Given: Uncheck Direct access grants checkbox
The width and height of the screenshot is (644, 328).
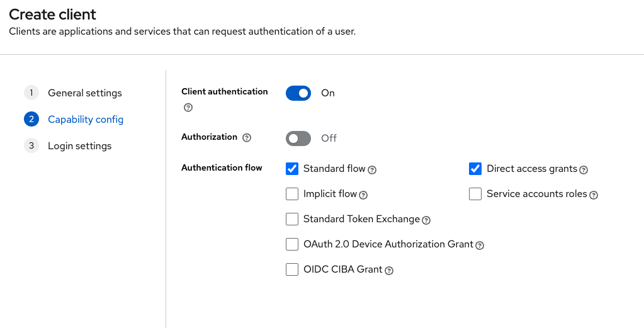Looking at the screenshot, I should click(x=475, y=169).
